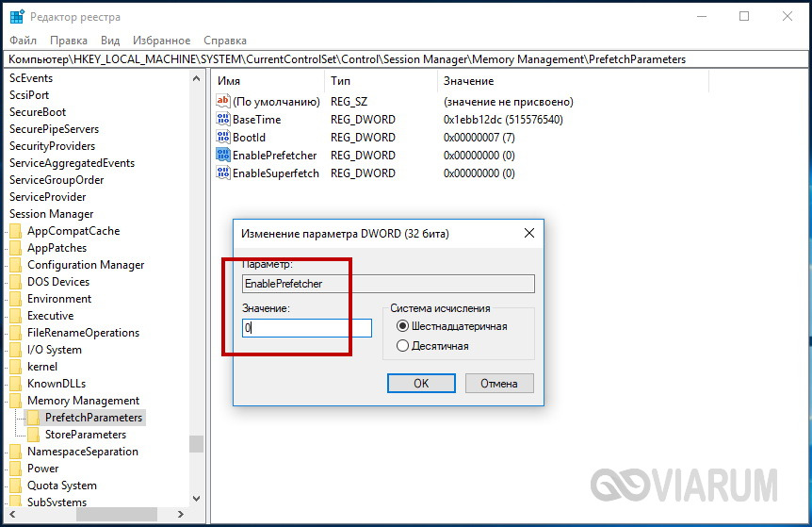Close the DWORD edit dialog
812x527 pixels.
(x=529, y=232)
